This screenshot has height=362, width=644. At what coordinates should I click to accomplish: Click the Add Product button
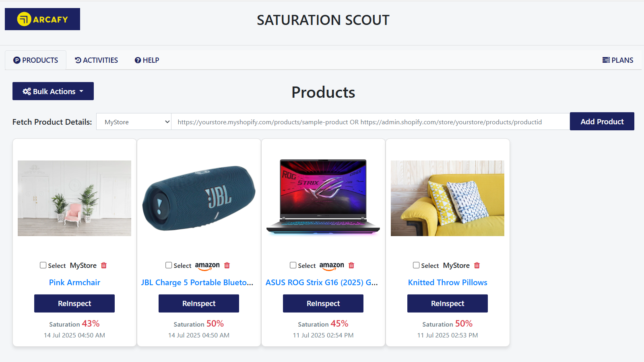pyautogui.click(x=602, y=121)
